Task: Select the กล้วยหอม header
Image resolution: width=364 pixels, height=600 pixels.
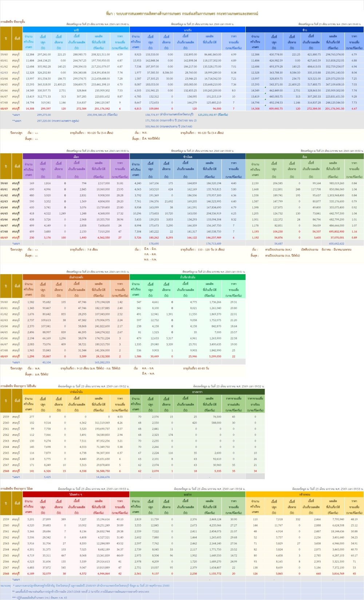Action: 305,494
